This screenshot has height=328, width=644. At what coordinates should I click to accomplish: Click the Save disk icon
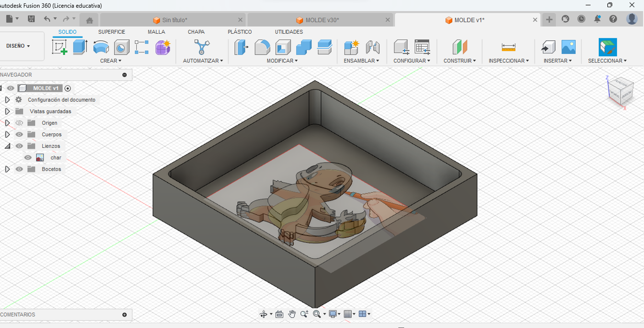coord(31,19)
